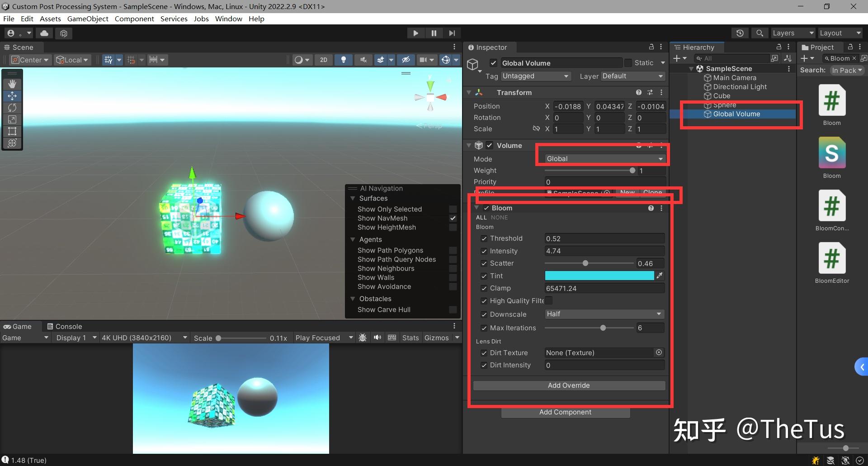Switch to the Console tab
868x466 pixels.
68,326
